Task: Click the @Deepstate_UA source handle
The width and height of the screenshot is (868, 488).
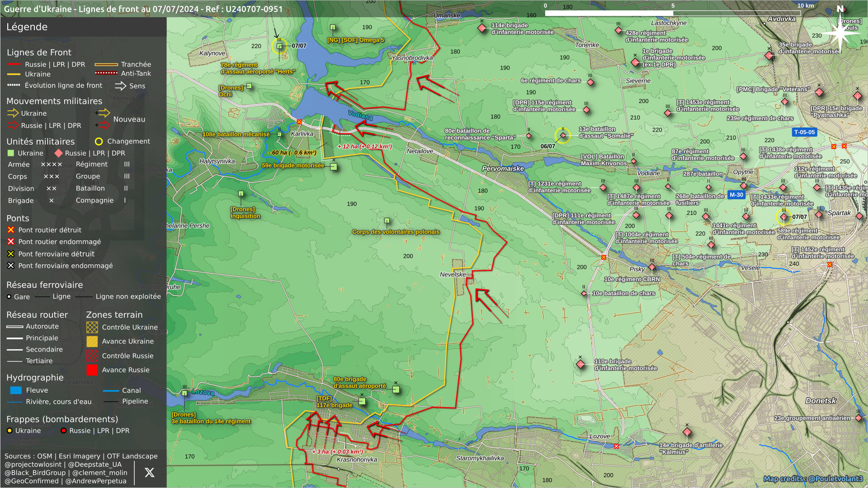Action: pyautogui.click(x=94, y=465)
